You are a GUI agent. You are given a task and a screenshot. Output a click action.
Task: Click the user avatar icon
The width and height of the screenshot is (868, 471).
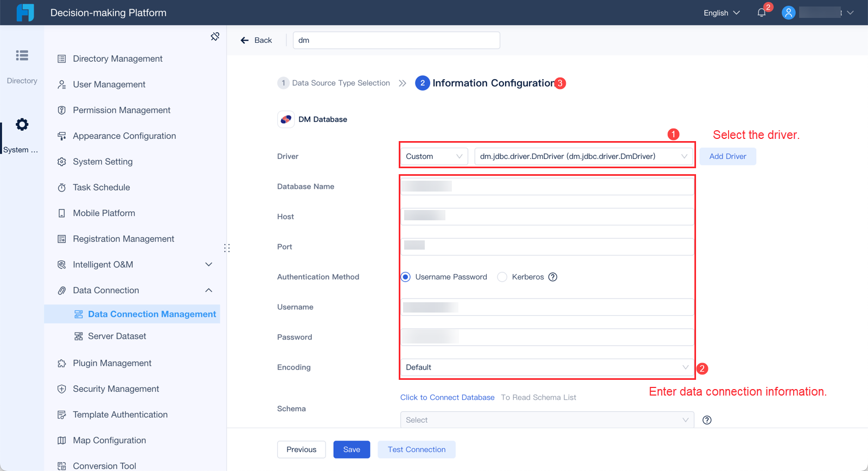click(x=788, y=12)
